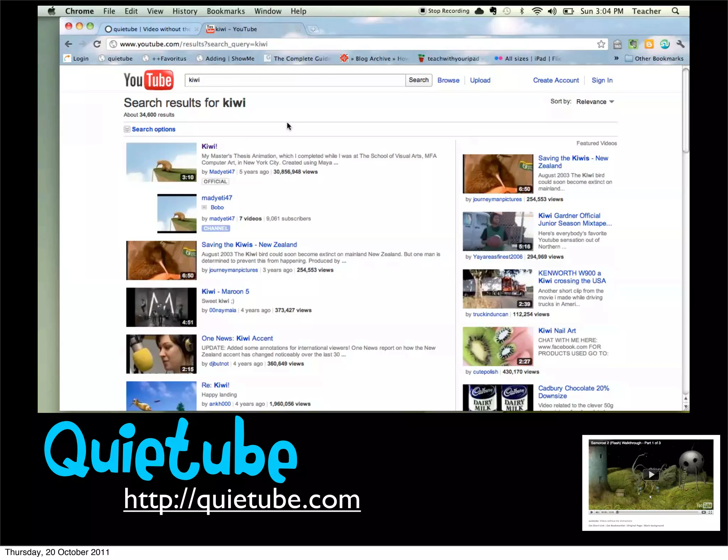This screenshot has height=560, width=728.
Task: Click the page vertical scrollbar
Action: tap(686, 110)
